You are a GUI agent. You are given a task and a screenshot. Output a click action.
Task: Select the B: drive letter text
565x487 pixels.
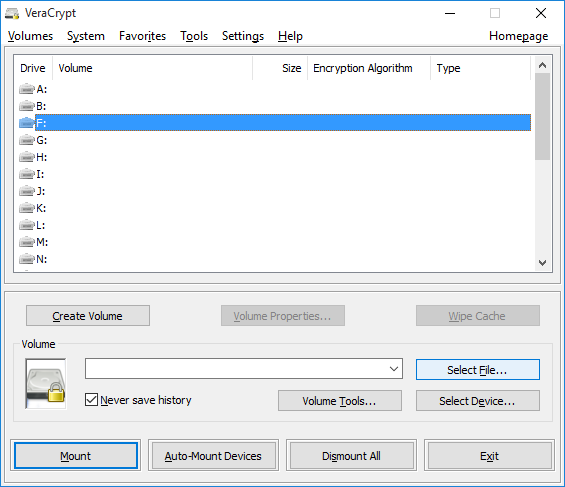41,106
